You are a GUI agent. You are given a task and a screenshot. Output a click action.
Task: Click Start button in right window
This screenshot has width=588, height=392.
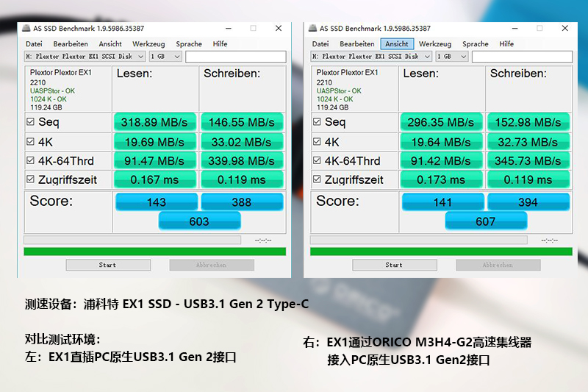(395, 265)
